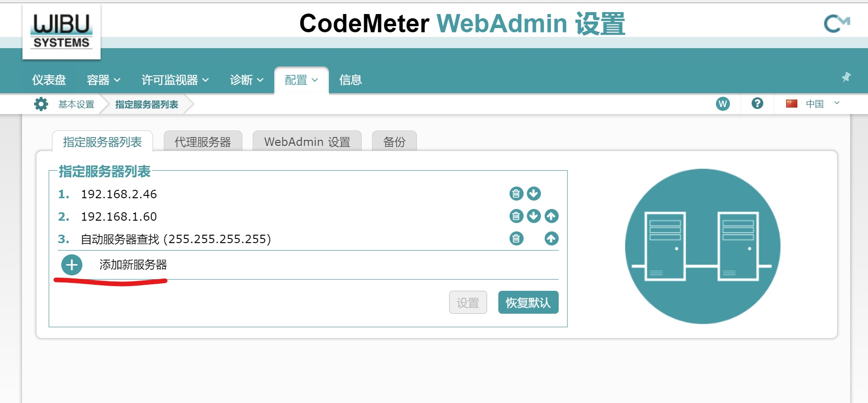This screenshot has width=868, height=403.
Task: Open the help question mark icon
Action: (757, 103)
